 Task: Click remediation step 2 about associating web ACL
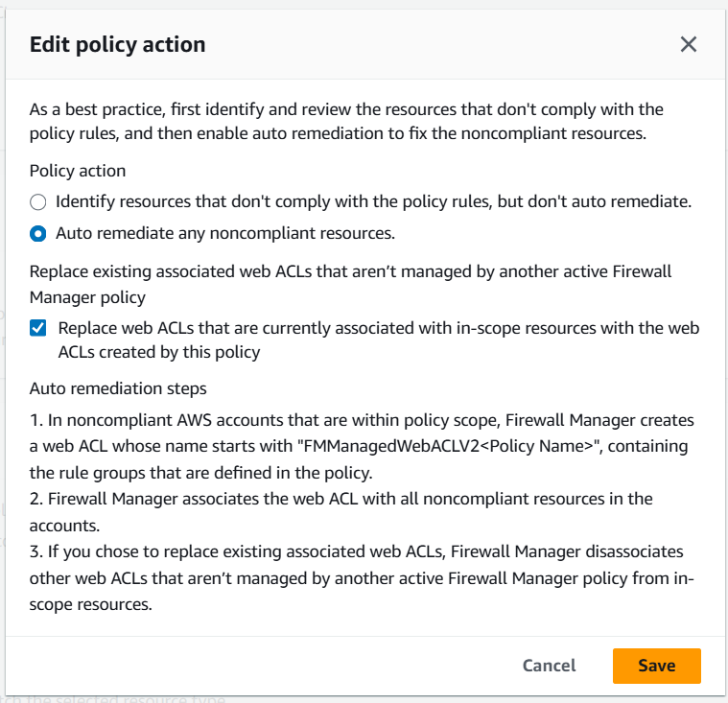[341, 499]
